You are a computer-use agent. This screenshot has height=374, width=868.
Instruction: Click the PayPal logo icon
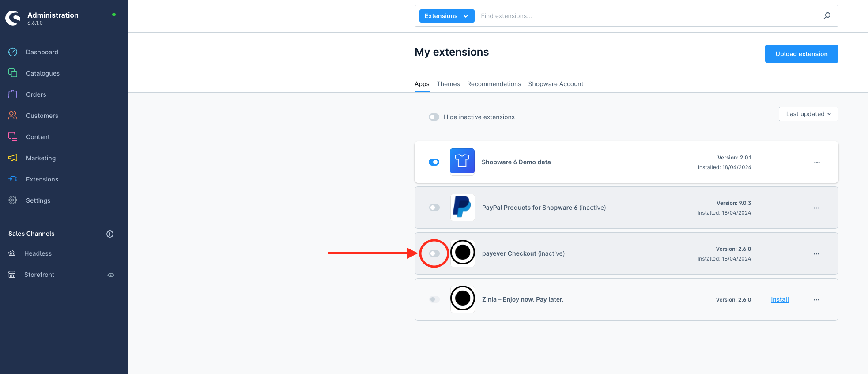[462, 207]
